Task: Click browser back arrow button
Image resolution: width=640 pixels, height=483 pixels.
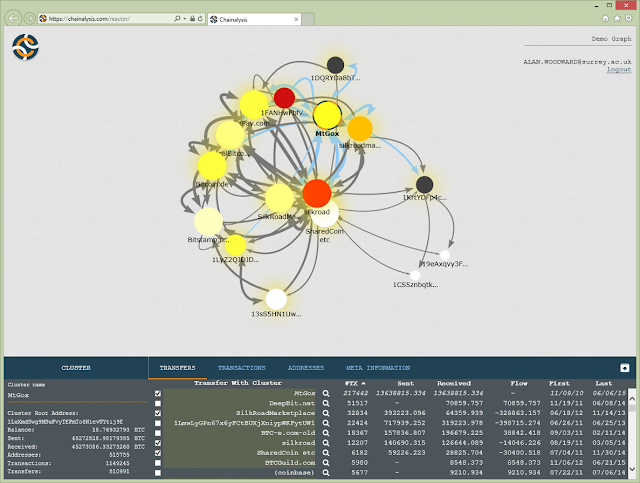Action: click(x=13, y=18)
